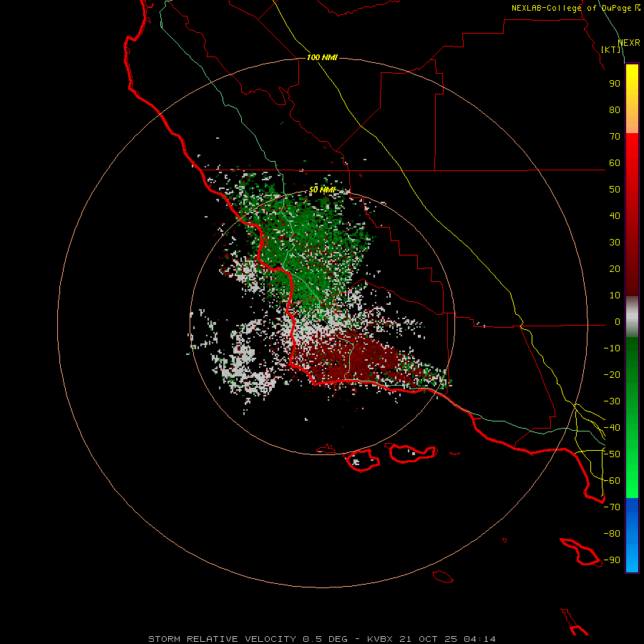This screenshot has width=644, height=644.
Task: Click the -10 value on velocity scale
Action: pyautogui.click(x=612, y=348)
